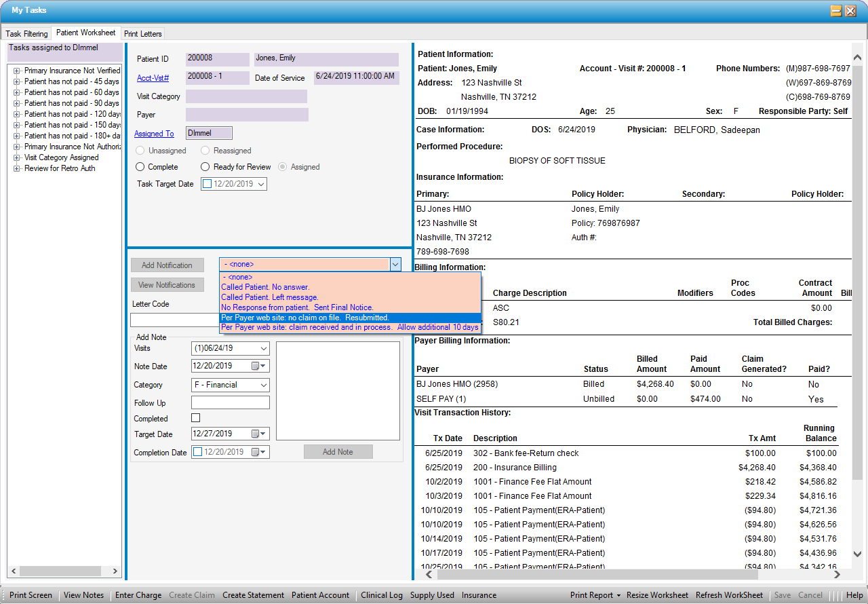Image resolution: width=868 pixels, height=604 pixels.
Task: Expand the 'Patient has not paid - 45 days' node
Action: (x=16, y=81)
